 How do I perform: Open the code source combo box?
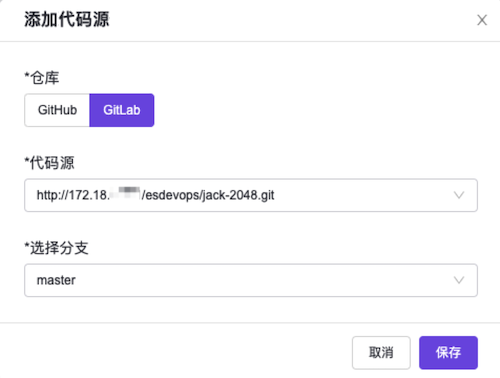point(251,195)
